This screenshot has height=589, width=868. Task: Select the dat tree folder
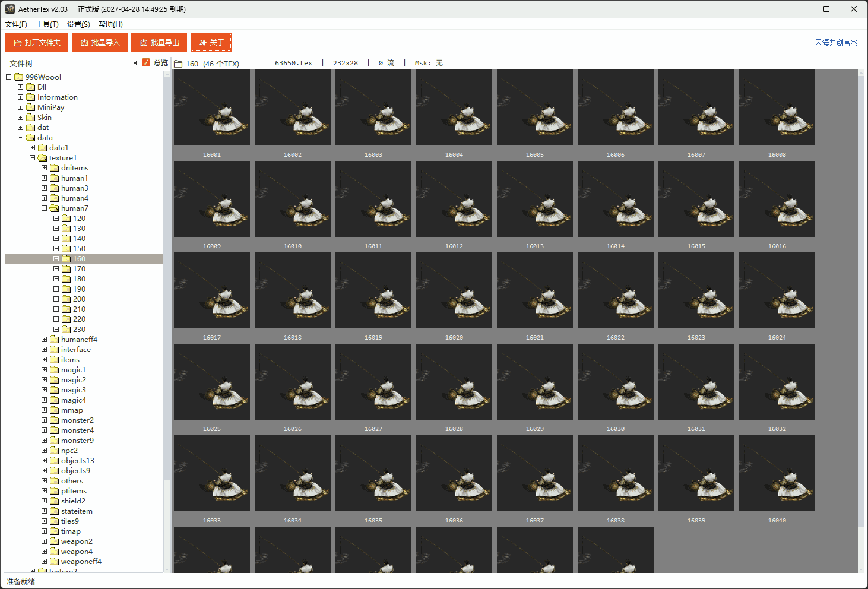pyautogui.click(x=43, y=127)
